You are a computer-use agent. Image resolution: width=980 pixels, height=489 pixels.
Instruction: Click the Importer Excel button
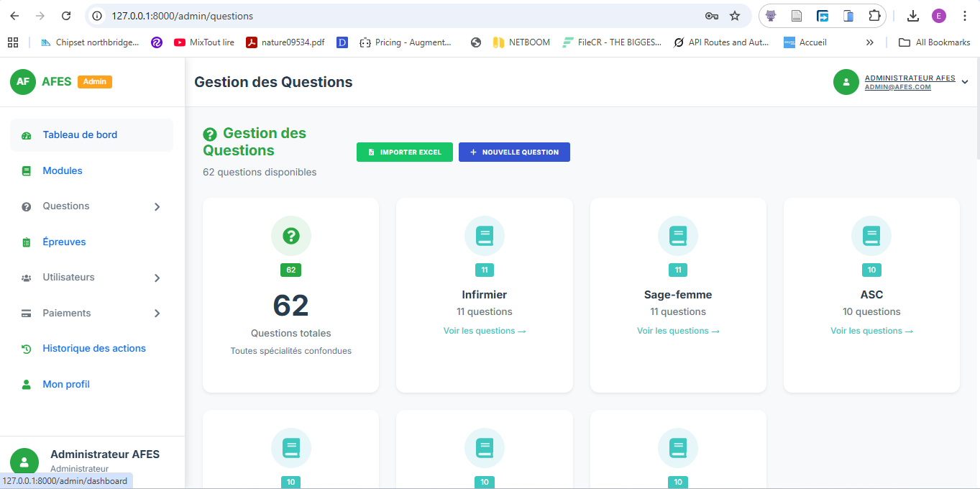(x=404, y=152)
